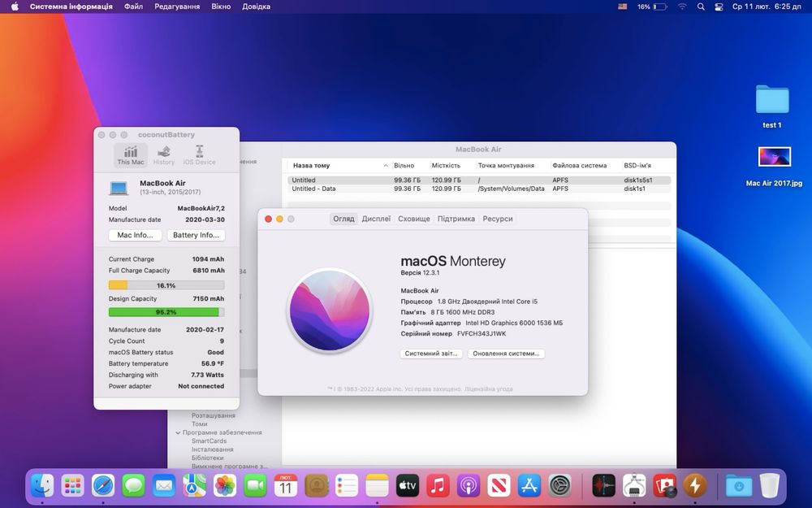Open Messages app in the Dock
This screenshot has width=812, height=508.
point(134,486)
